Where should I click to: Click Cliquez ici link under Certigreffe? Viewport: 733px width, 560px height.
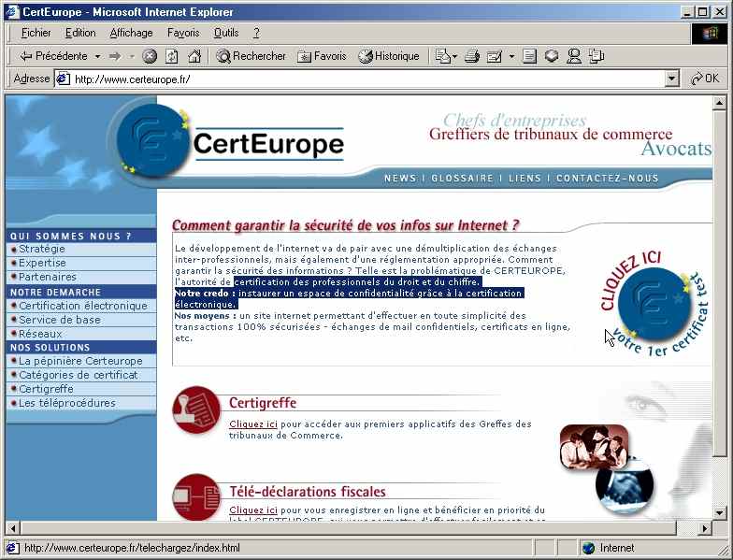pyautogui.click(x=252, y=424)
